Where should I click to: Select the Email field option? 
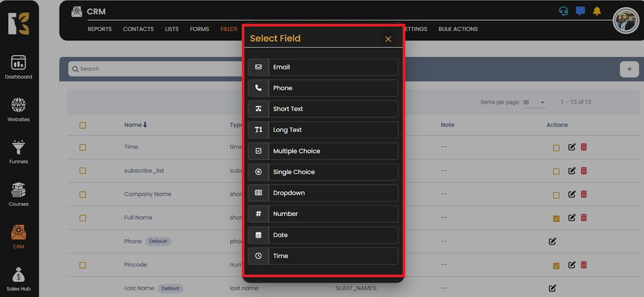(323, 67)
